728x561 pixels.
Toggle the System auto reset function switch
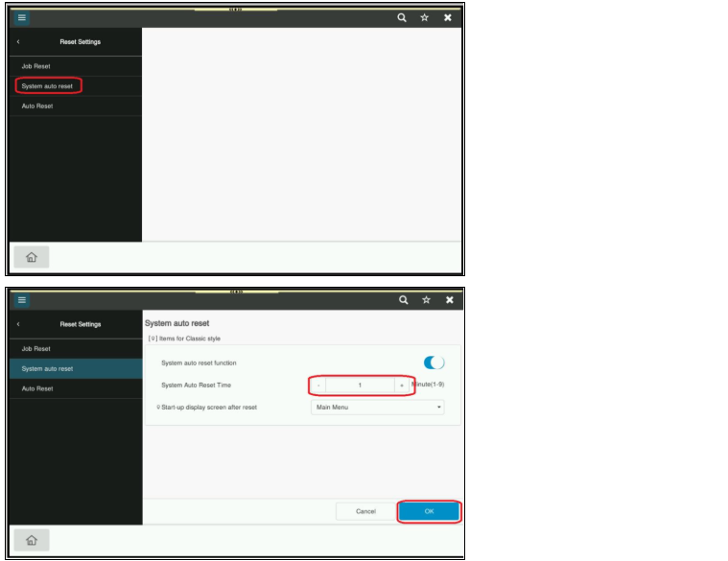[434, 362]
